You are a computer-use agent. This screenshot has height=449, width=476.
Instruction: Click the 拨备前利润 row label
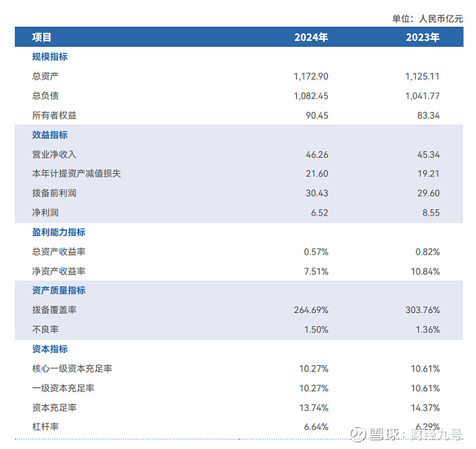coord(54,193)
